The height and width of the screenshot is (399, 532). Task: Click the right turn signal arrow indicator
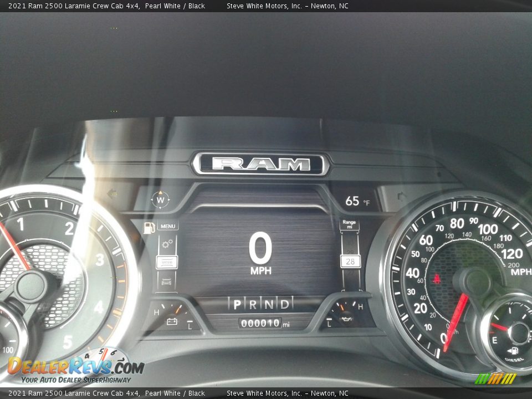(401, 196)
